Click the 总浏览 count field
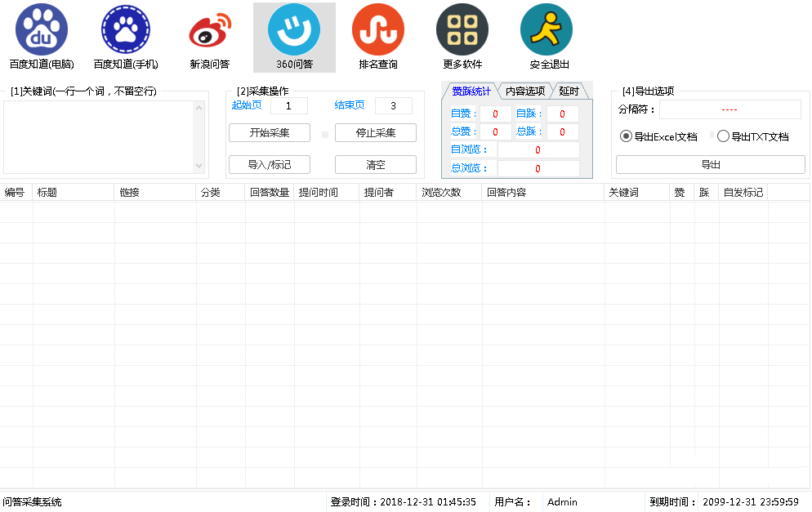 pyautogui.click(x=538, y=169)
